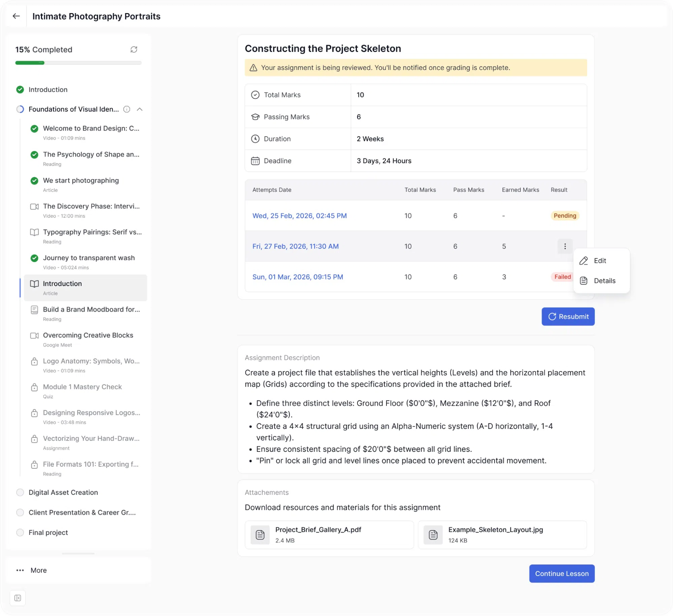673x616 pixels.
Task: Click the Failed result badge
Action: coord(563,277)
